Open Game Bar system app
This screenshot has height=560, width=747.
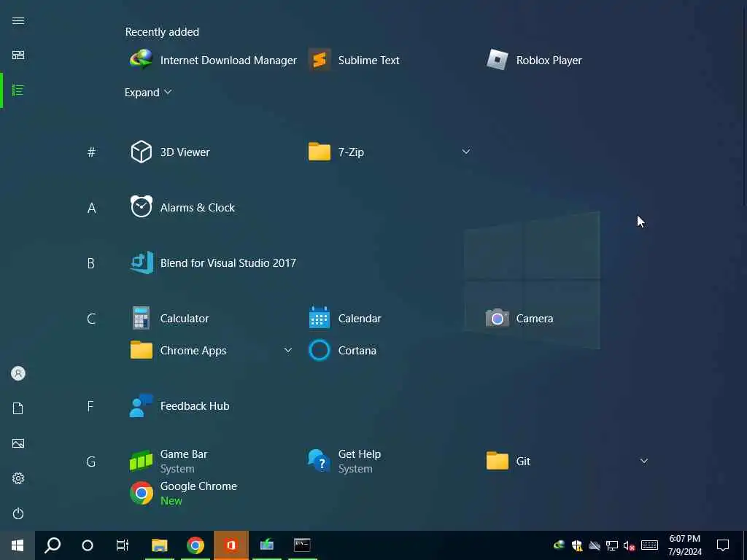click(x=169, y=461)
